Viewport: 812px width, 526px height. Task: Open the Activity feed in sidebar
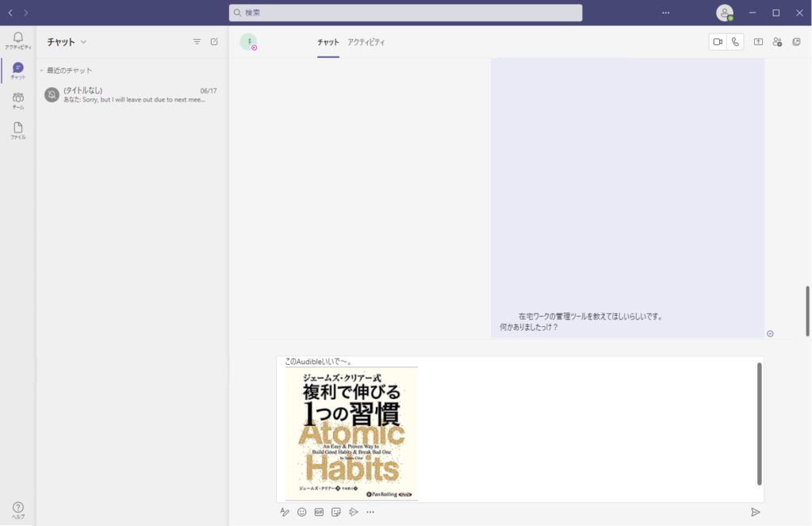pyautogui.click(x=18, y=40)
